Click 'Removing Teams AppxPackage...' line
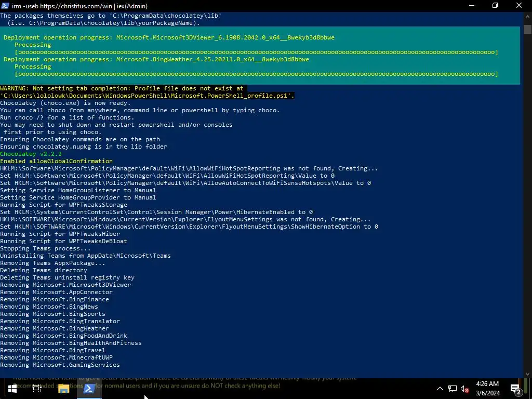Image resolution: width=532 pixels, height=399 pixels. click(52, 263)
